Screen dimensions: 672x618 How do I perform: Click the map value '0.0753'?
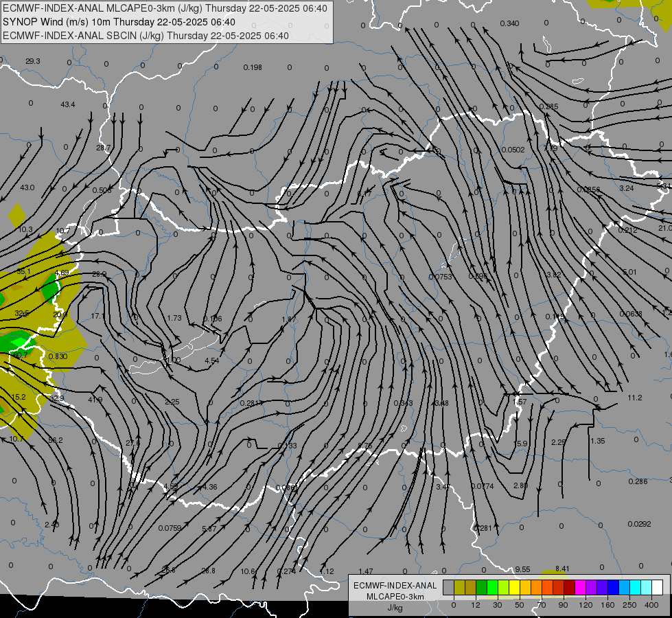point(441,277)
